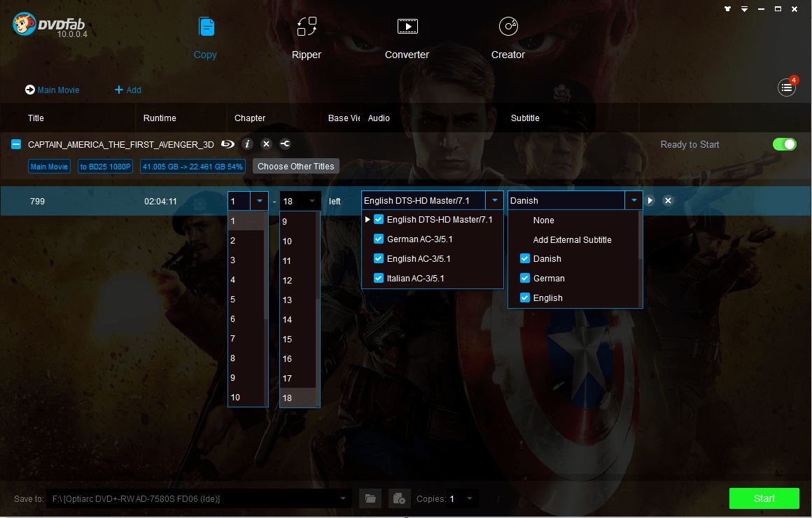This screenshot has height=518, width=812.
Task: Click the 41.005 GB size compression button
Action: tap(192, 167)
